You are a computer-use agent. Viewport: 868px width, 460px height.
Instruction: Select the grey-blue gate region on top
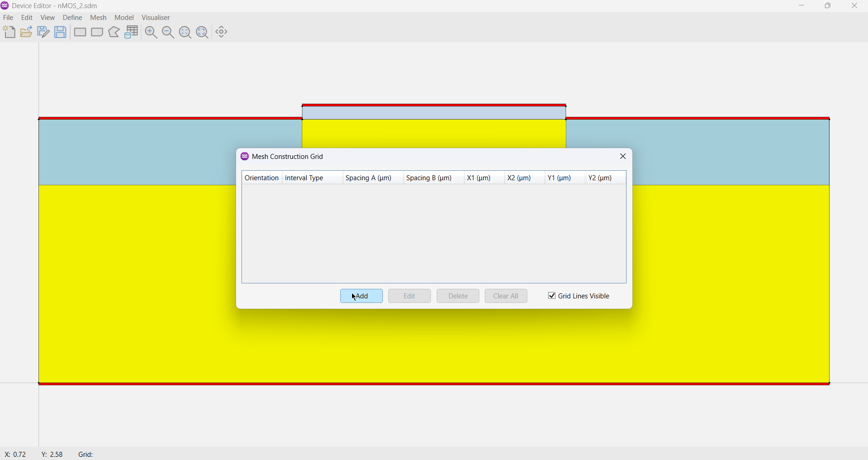click(x=434, y=113)
